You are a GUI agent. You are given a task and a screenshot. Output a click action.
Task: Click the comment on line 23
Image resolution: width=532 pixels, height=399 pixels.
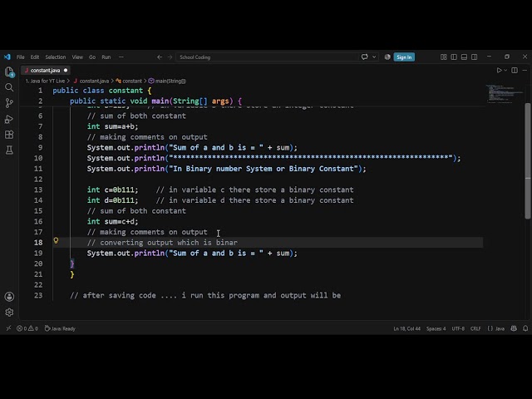pyautogui.click(x=205, y=295)
